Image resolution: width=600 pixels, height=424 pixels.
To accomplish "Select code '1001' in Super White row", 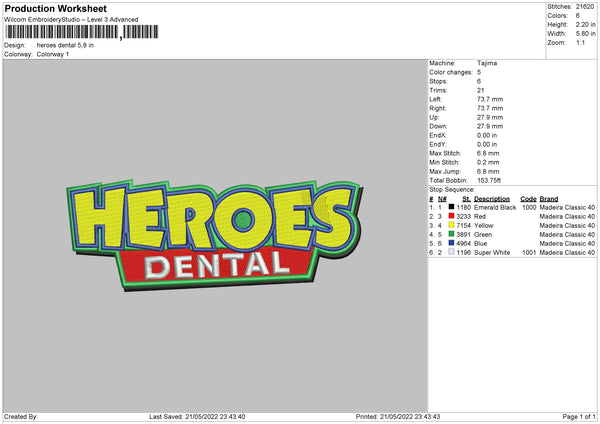I will coord(529,253).
